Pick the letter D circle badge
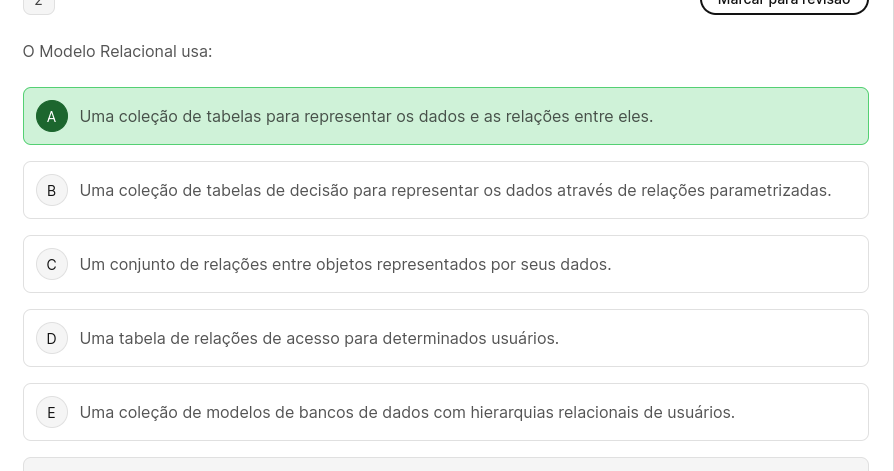The height and width of the screenshot is (471, 894). point(52,338)
